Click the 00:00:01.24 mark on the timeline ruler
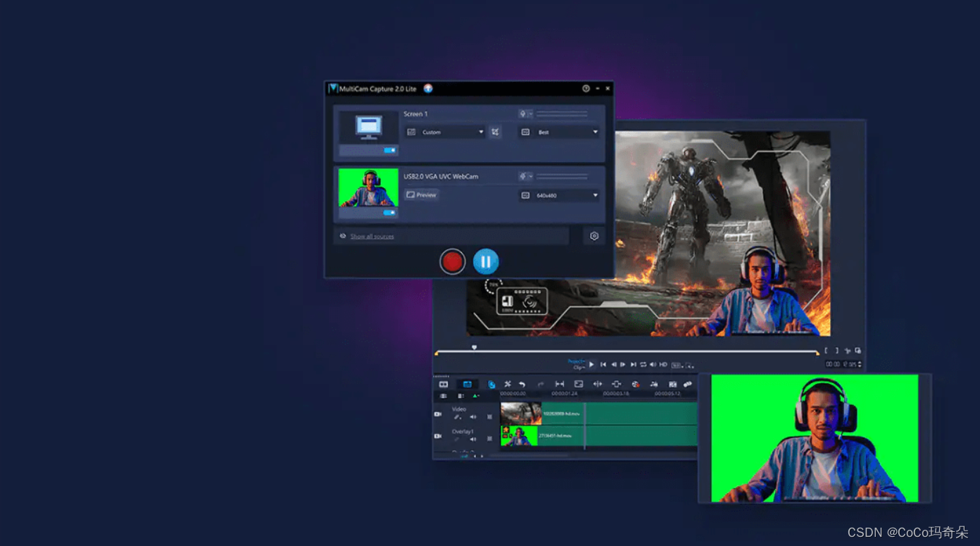980x546 pixels. 565,394
